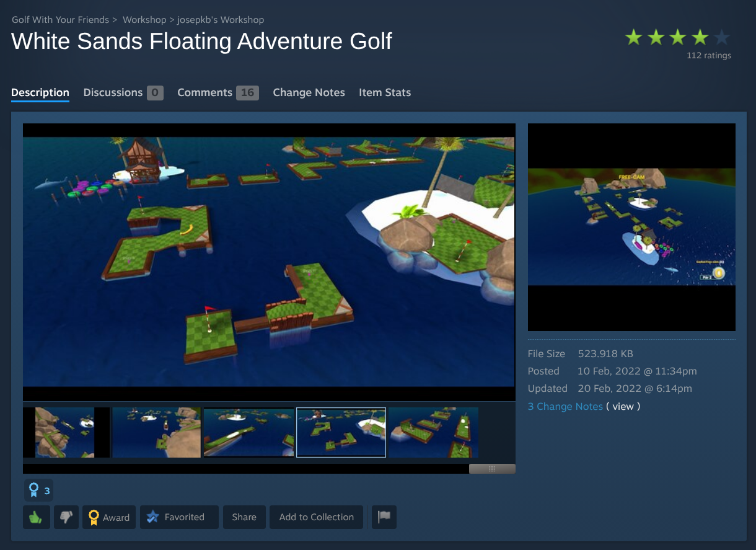Click the view link beside Change Notes
The width and height of the screenshot is (756, 550).
[x=623, y=406]
